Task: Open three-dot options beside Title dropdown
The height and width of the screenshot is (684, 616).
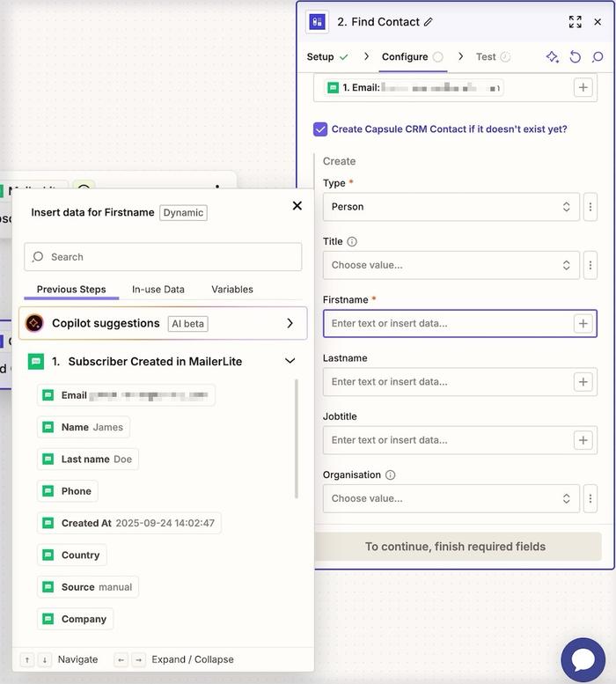Action: click(590, 265)
